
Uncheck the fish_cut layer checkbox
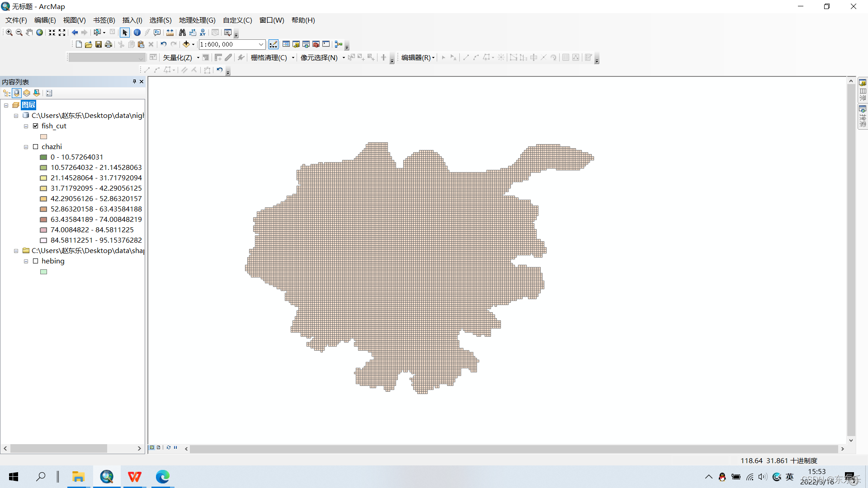(36, 126)
